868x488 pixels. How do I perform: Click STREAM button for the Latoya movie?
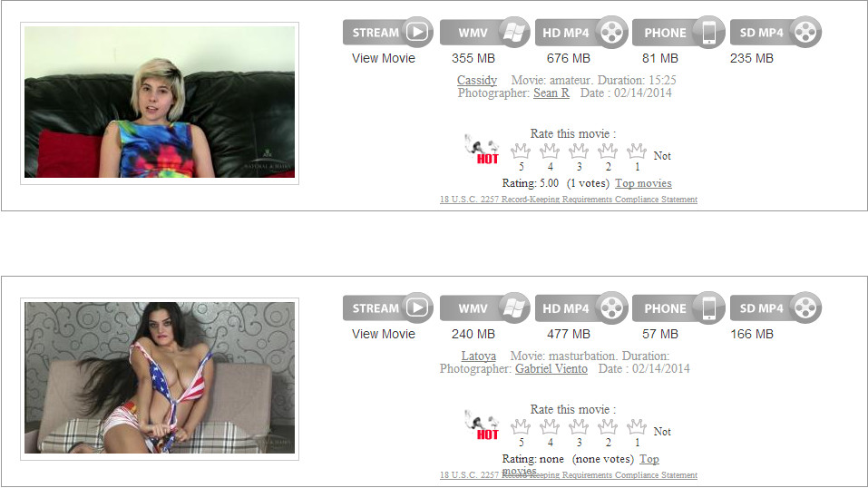[x=387, y=308]
